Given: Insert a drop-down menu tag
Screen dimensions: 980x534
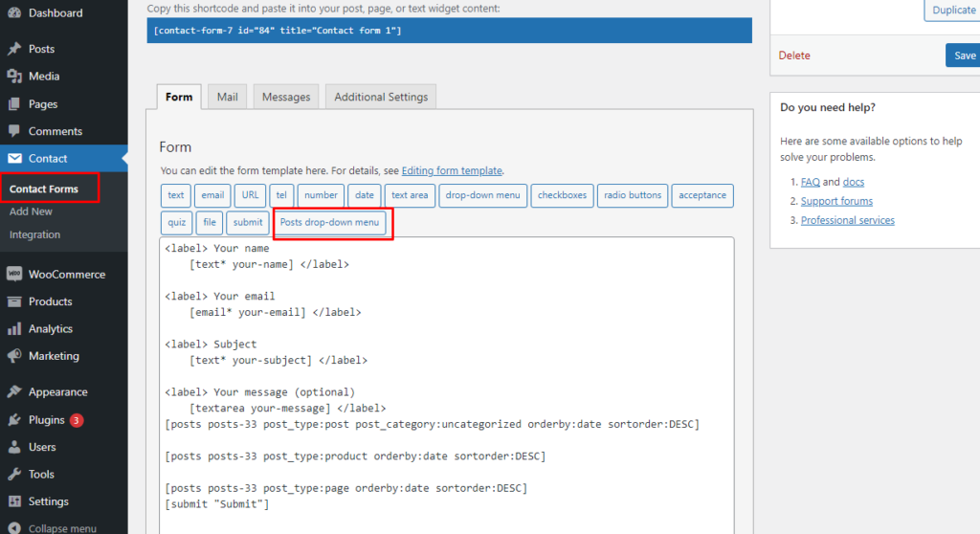Looking at the screenshot, I should [483, 195].
